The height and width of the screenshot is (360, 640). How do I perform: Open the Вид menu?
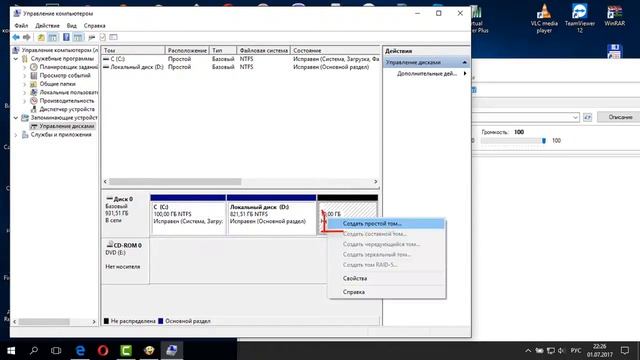point(71,25)
